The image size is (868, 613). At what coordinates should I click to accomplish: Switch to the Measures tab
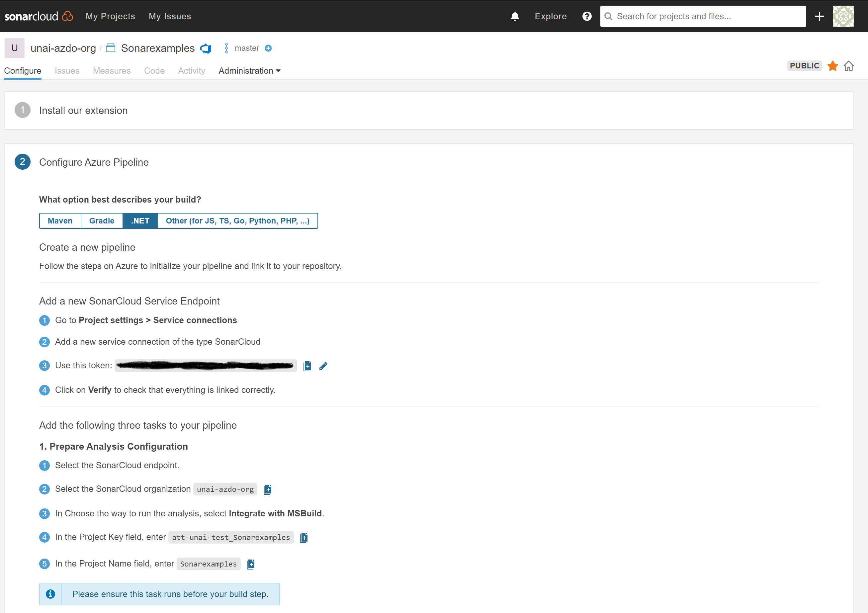(112, 71)
